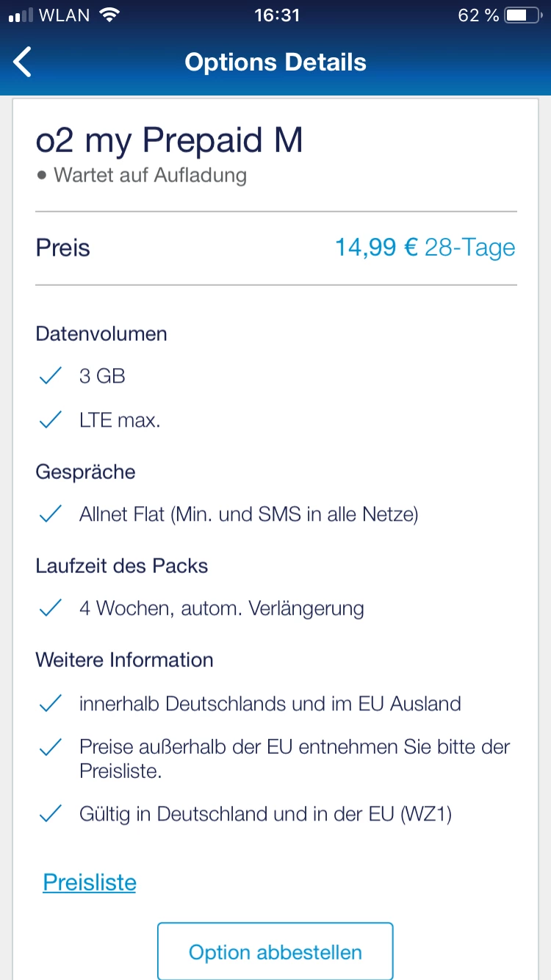Tap the 16:31 clock in status bar
The height and width of the screenshot is (980, 551).
click(x=276, y=15)
